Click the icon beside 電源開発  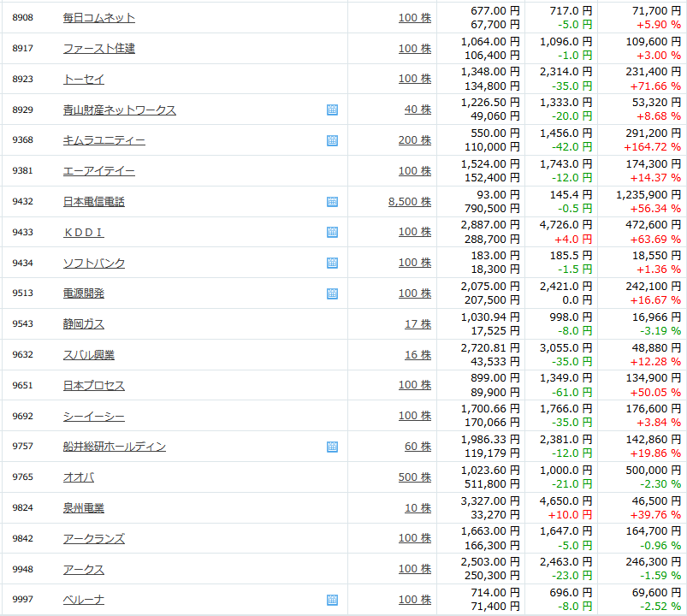(332, 293)
